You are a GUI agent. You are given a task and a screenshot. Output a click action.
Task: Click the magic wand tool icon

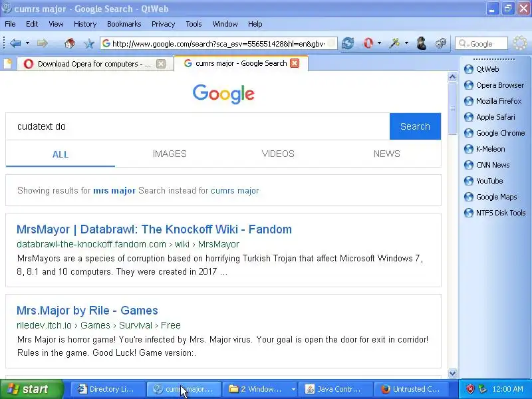click(394, 43)
